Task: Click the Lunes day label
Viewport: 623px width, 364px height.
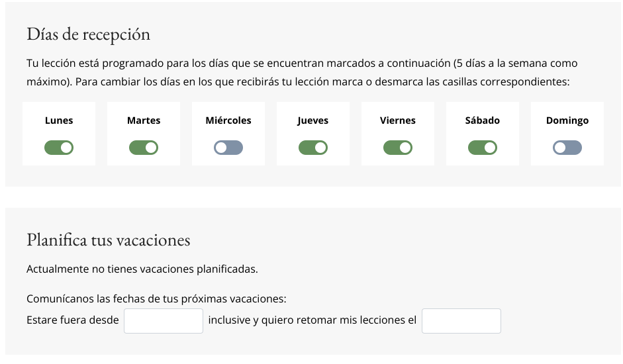Action: click(x=59, y=120)
